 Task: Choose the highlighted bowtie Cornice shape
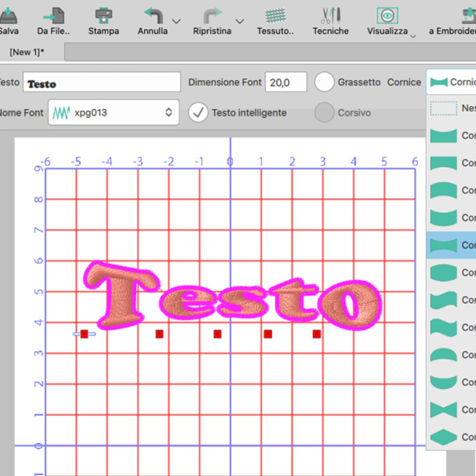click(443, 245)
